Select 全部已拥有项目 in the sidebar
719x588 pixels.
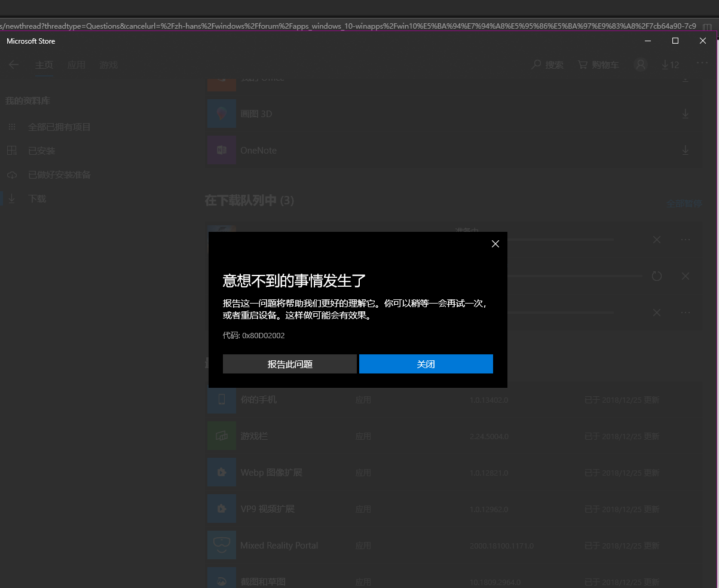[x=59, y=127]
